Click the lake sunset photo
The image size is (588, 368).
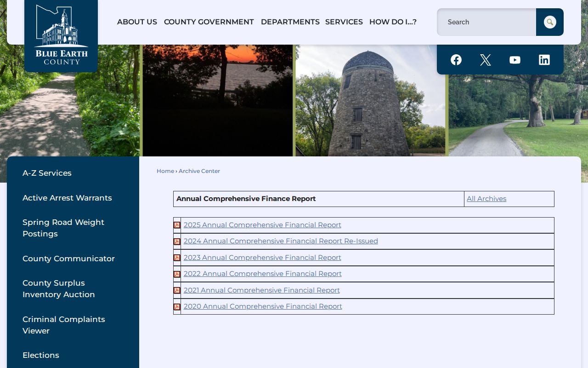pyautogui.click(x=217, y=100)
